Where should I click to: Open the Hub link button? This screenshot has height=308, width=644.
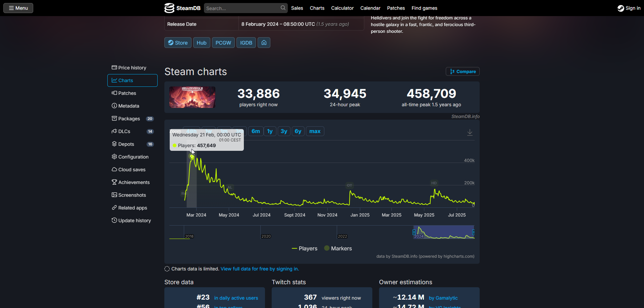(x=202, y=43)
